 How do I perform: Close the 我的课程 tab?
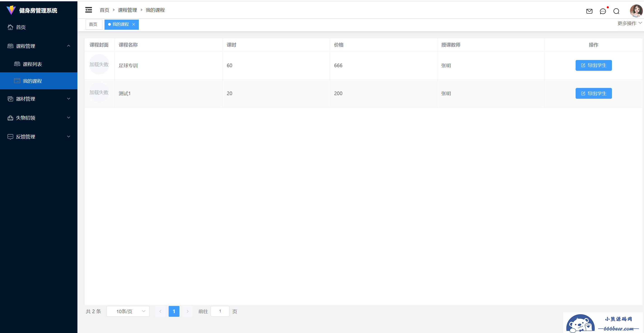[x=133, y=24]
